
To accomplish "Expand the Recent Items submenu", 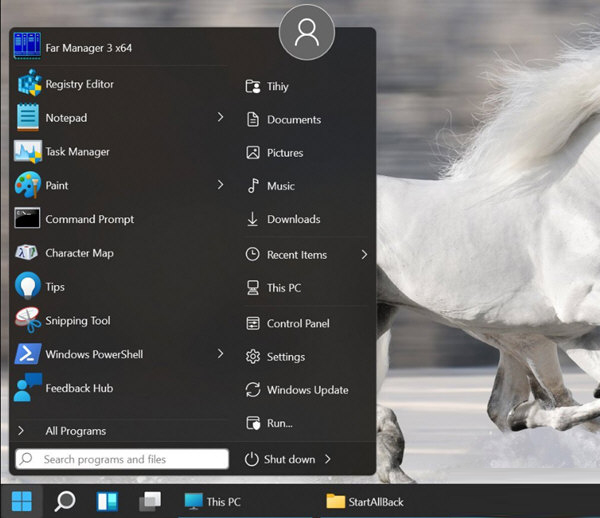I will [364, 255].
